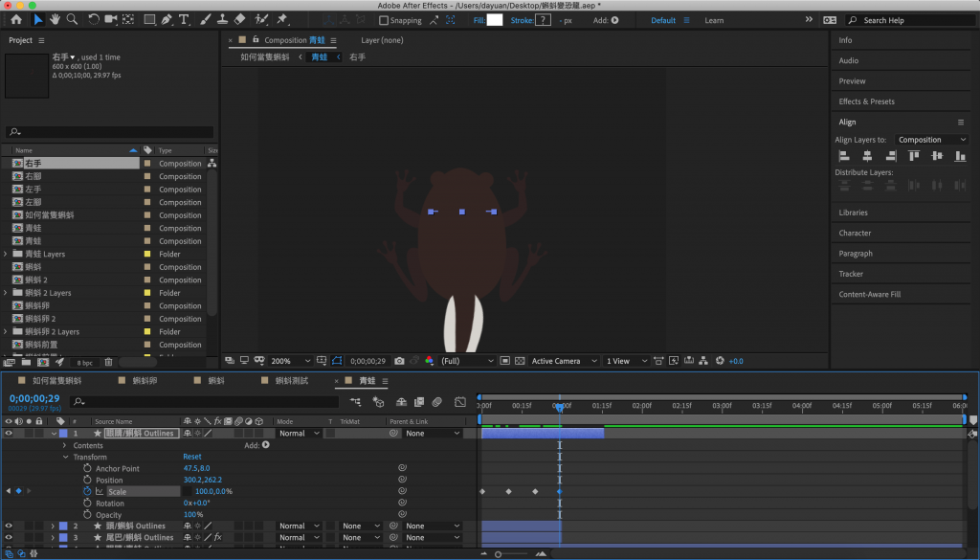Expand the 青蛙 Layers folder
The height and width of the screenshot is (560, 980).
(x=6, y=254)
